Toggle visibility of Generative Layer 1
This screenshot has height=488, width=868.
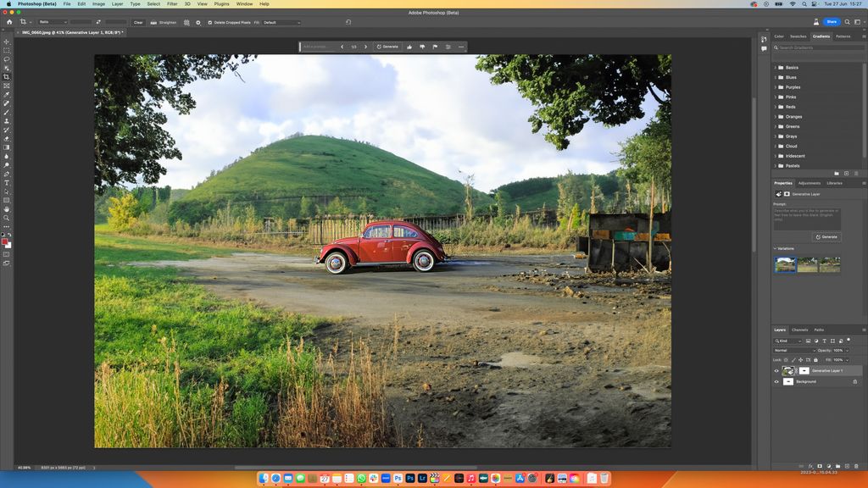[776, 370]
